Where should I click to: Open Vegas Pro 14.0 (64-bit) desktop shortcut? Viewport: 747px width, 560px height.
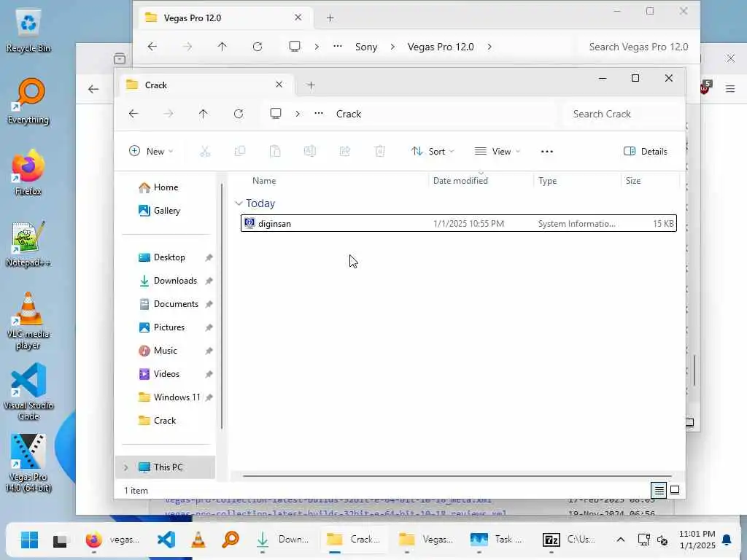click(28, 463)
